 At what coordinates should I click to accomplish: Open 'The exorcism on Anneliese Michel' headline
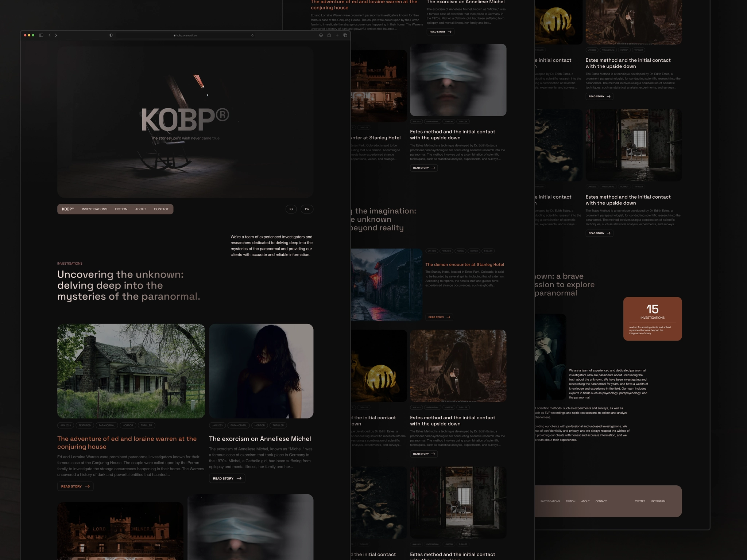[x=260, y=439]
